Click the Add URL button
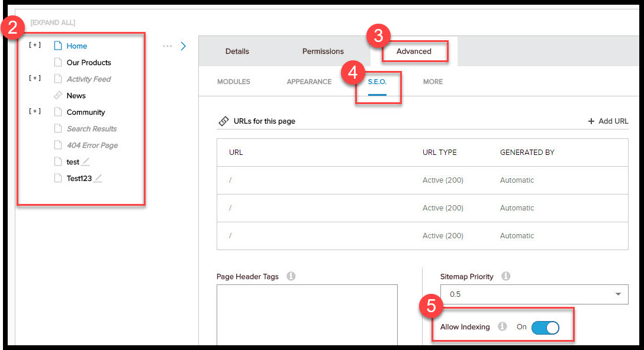Screen dimensions: 644x350 coord(608,121)
